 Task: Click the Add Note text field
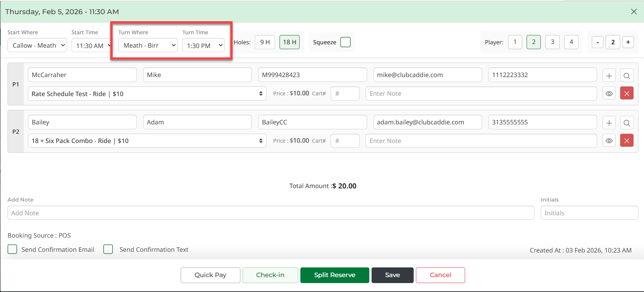(271, 213)
